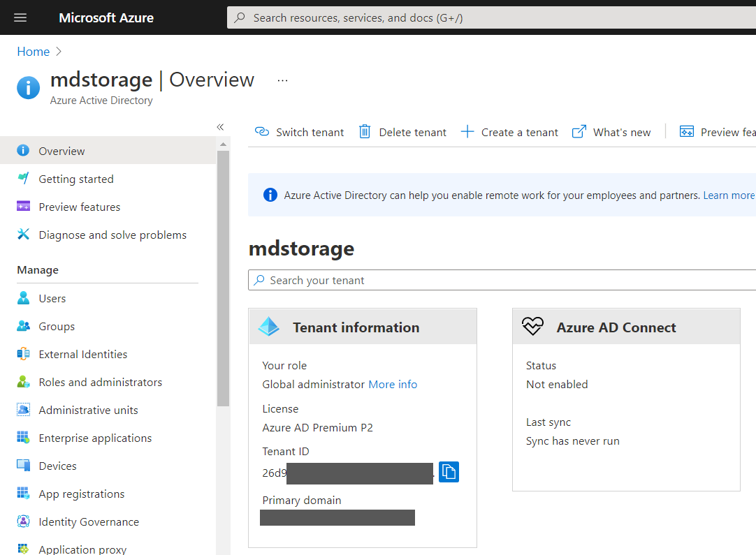Focus the Search your tenant field
This screenshot has height=555, width=756.
click(502, 280)
